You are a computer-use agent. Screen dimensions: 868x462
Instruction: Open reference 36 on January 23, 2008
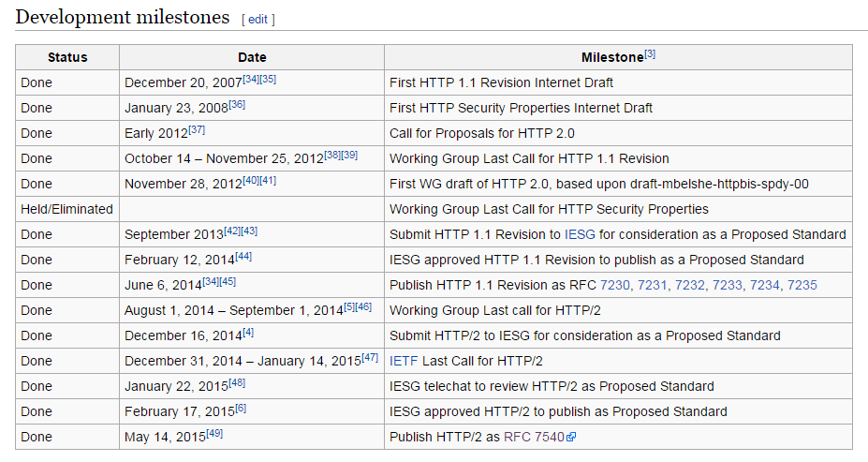click(237, 105)
